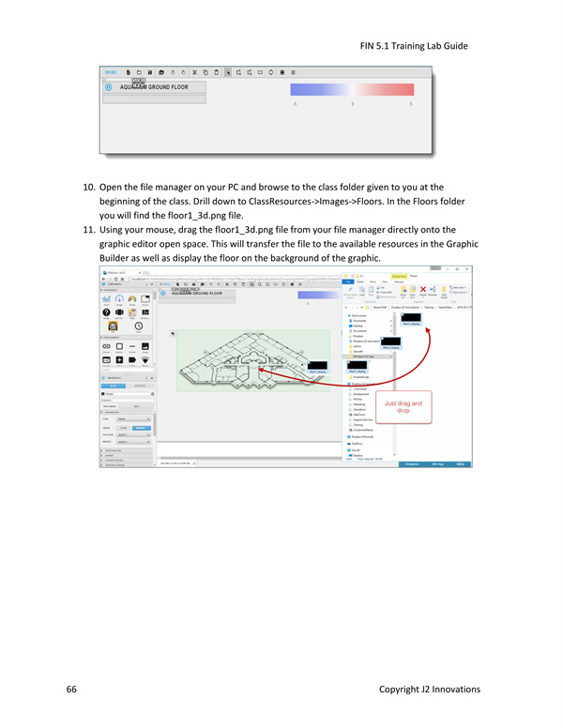
Task: Select the question mark component icon
Action: coord(106,312)
